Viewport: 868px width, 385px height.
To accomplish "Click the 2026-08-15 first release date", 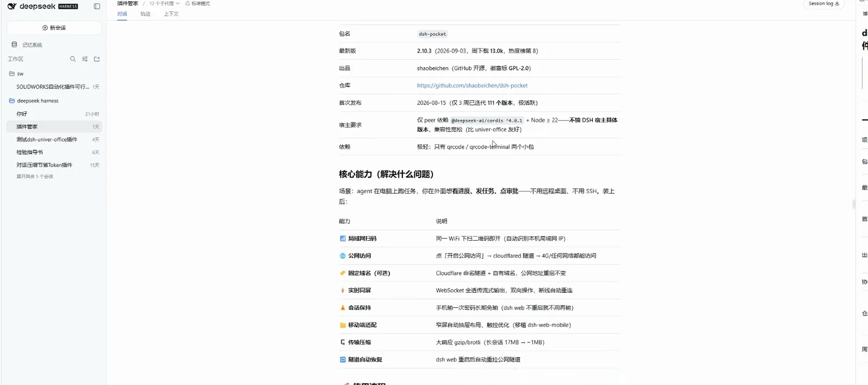I will point(431,103).
